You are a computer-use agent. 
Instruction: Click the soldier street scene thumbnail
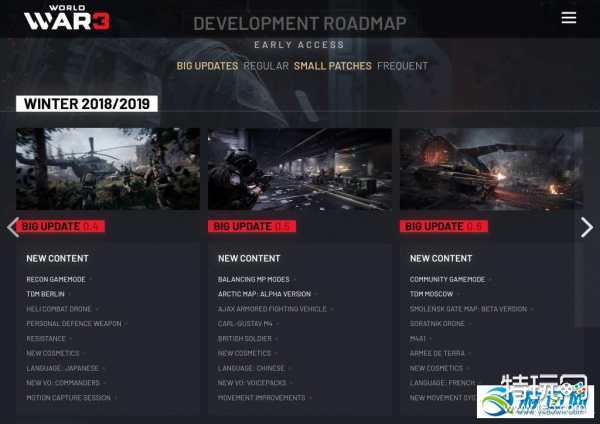299,168
